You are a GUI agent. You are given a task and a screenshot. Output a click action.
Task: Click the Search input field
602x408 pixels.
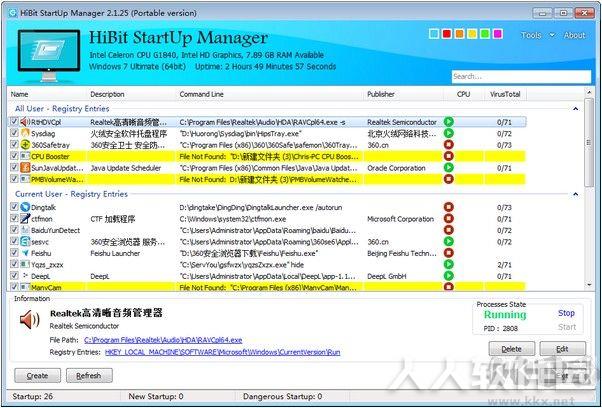coord(521,76)
